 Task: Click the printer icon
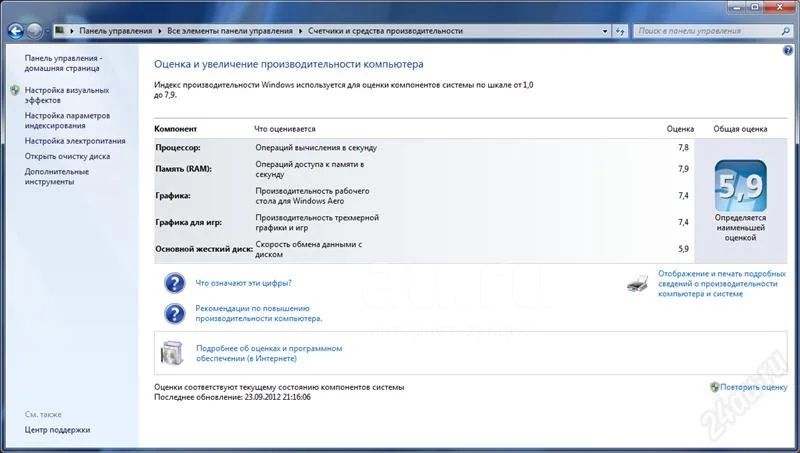[637, 283]
